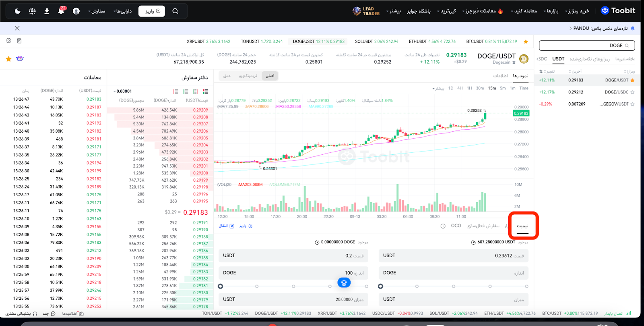The height and width of the screenshot is (326, 644).
Task: Switch to the علاقه‌مندی‌ها favorites tab
Action: 625,59
